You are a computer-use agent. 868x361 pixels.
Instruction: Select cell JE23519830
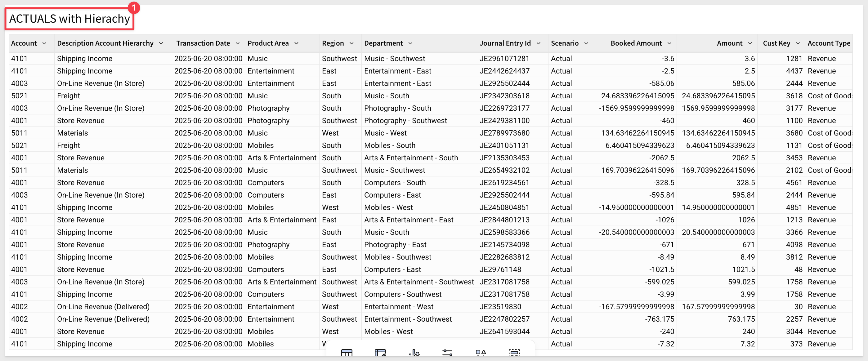[500, 307]
